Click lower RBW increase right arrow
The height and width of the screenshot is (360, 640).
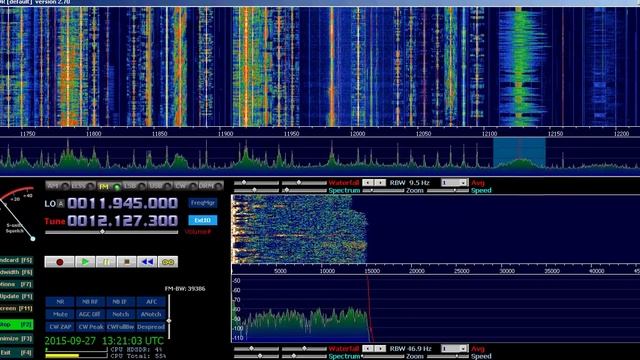pos(380,349)
